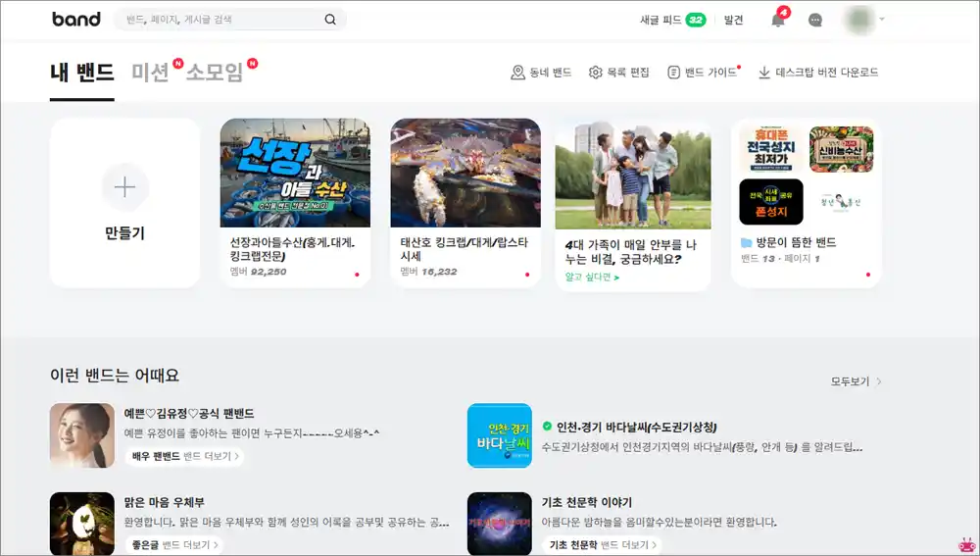This screenshot has height=556, width=980.
Task: Switch to the 소모임 tab
Action: [x=215, y=73]
